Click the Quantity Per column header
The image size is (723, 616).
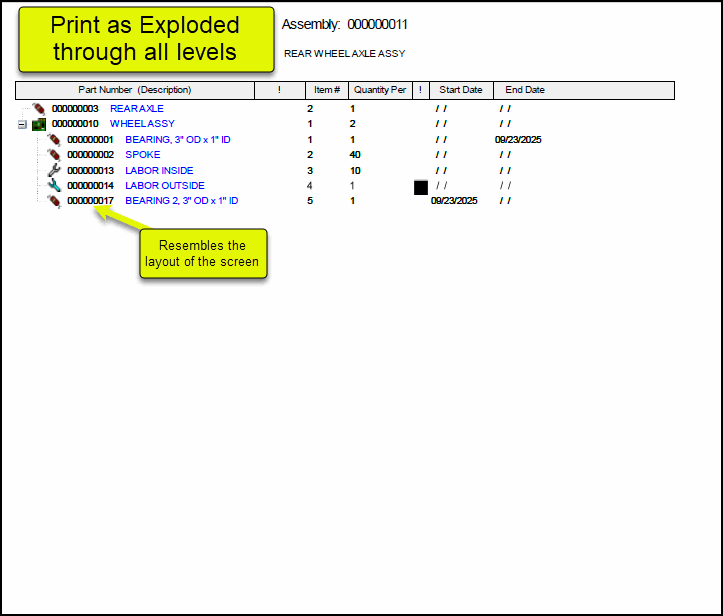pyautogui.click(x=379, y=90)
